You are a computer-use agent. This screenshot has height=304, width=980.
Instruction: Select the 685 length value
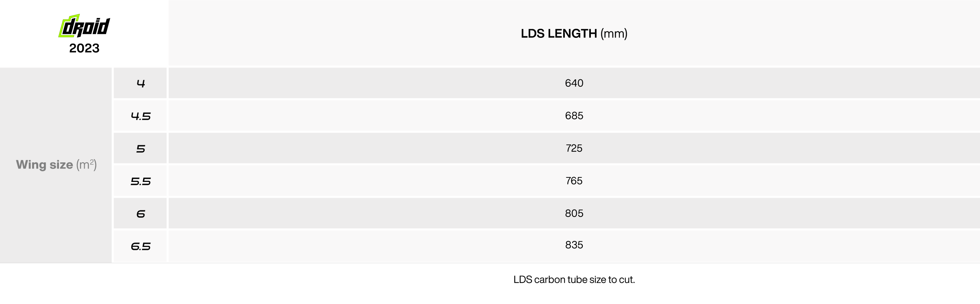pyautogui.click(x=574, y=116)
